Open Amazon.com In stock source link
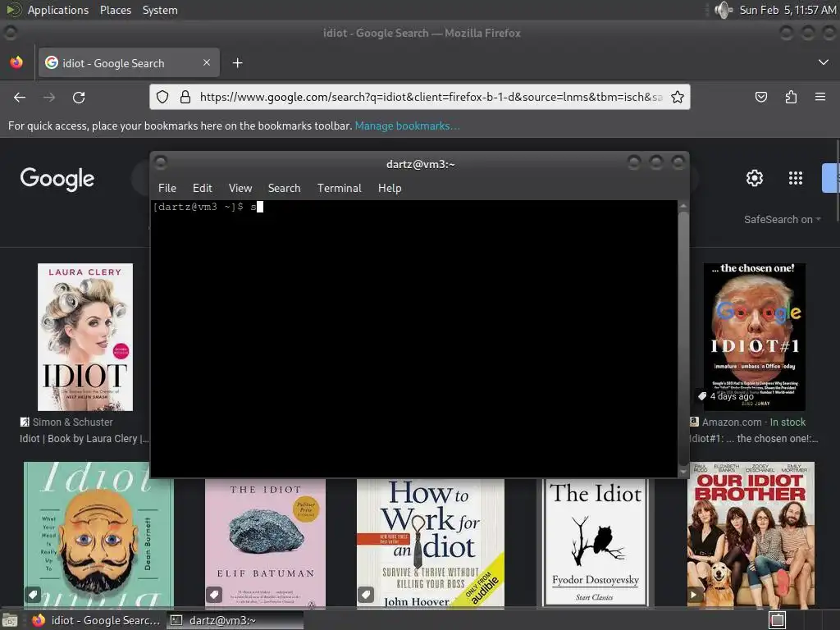Screen dimensions: 840x630 pyautogui.click(x=748, y=422)
